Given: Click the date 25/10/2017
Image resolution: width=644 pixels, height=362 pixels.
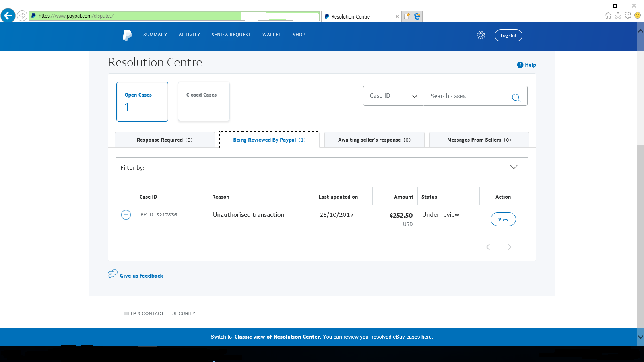Looking at the screenshot, I should coord(336,215).
